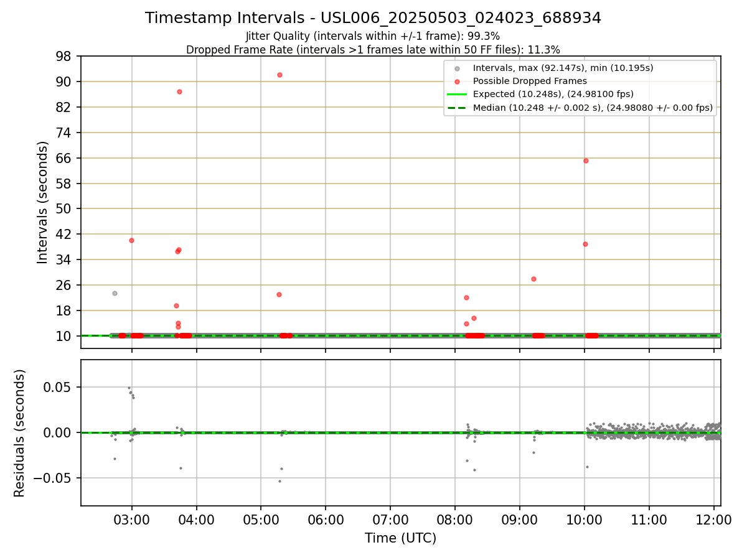This screenshot has height=560, width=747.
Task: Click the red marker beside "Possible Dropped Frames"
Action: (x=458, y=82)
